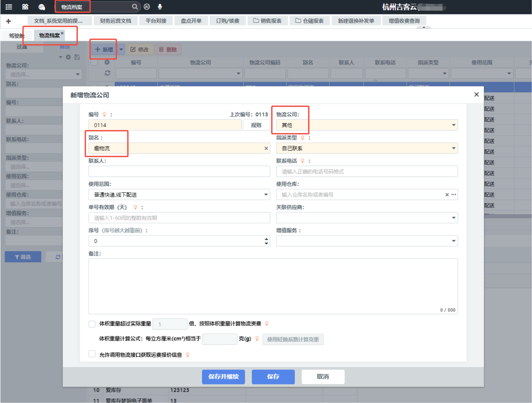Click into the 联系人 input field
This screenshot has width=532, height=403.
[179, 171]
